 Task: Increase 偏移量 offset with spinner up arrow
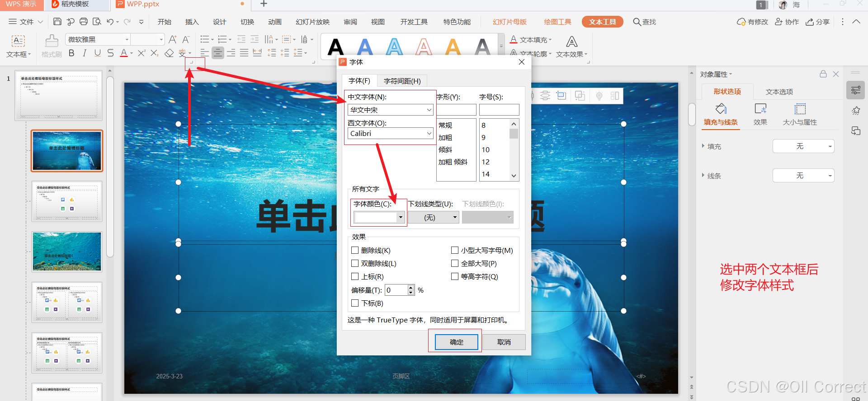[x=410, y=287]
